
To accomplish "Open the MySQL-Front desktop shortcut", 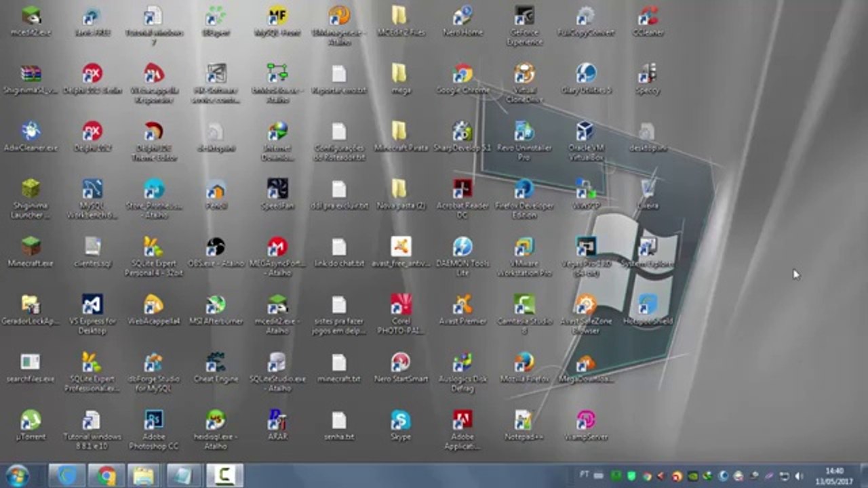I will coord(277,21).
